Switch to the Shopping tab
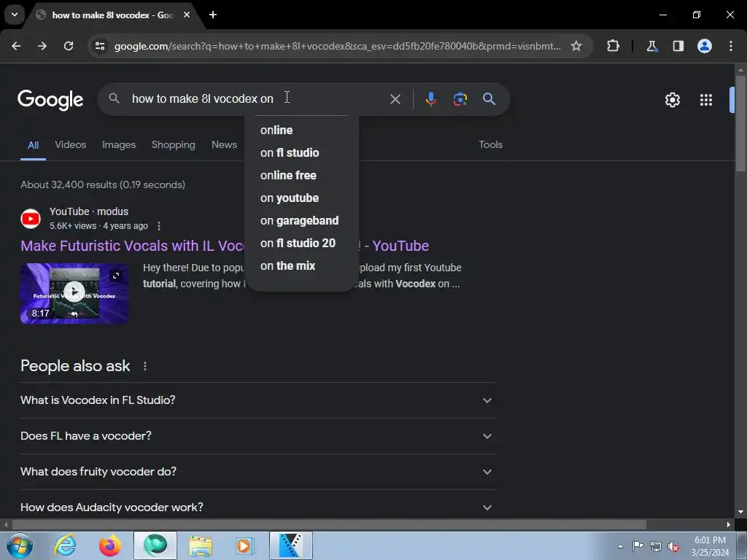Screen dimensions: 747x560 tap(174, 145)
